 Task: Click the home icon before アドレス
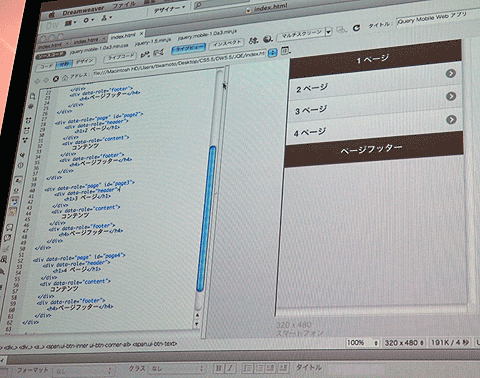[65, 77]
